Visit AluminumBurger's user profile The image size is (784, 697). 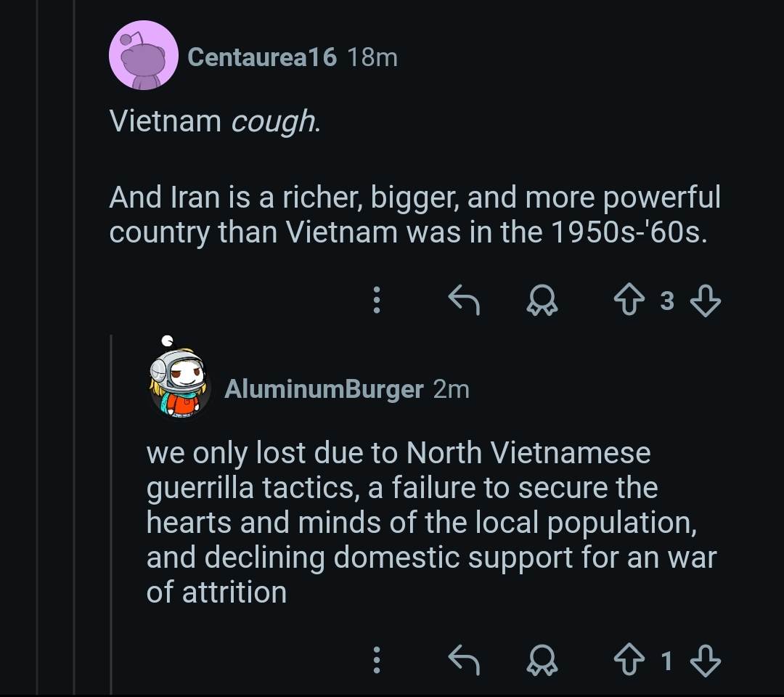click(x=324, y=389)
